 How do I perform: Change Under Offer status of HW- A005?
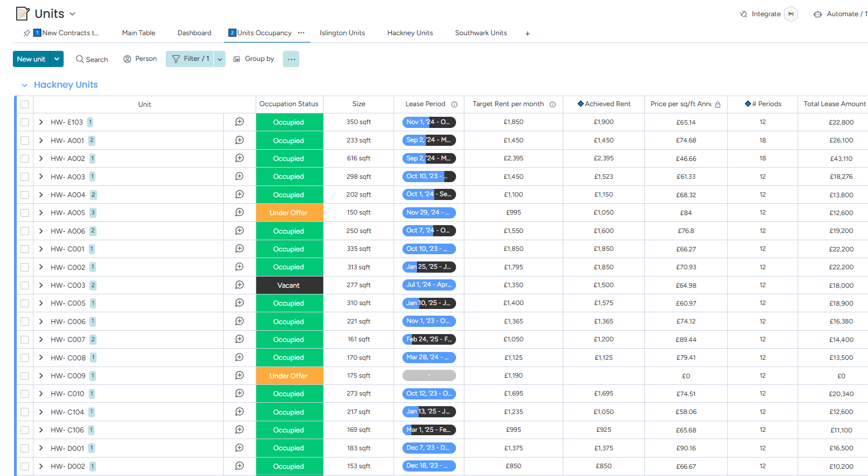(289, 213)
